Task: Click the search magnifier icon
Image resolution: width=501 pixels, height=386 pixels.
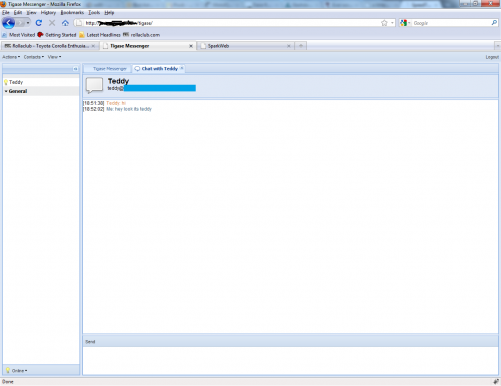Action: pos(494,23)
